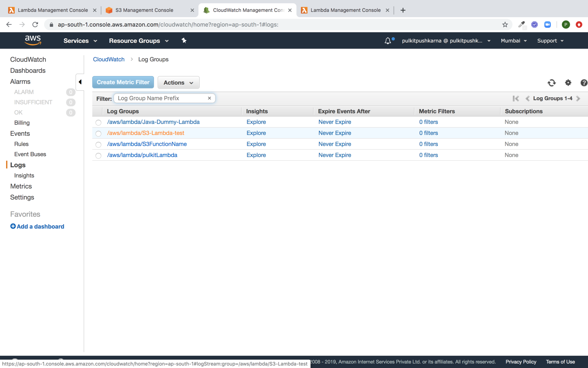This screenshot has width=588, height=368.
Task: Click the Create Metric Filter button
Action: (123, 82)
